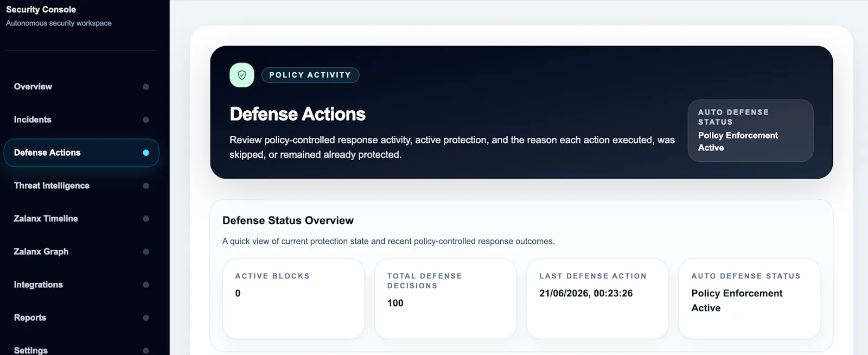Click the dot indicator beside Overview
Viewport: 868px width, 355px height.
[146, 87]
